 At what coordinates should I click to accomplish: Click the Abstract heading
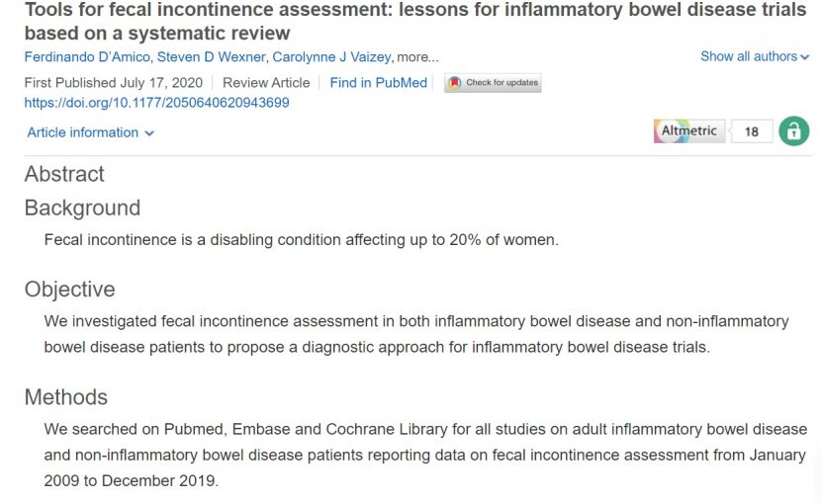coord(64,174)
